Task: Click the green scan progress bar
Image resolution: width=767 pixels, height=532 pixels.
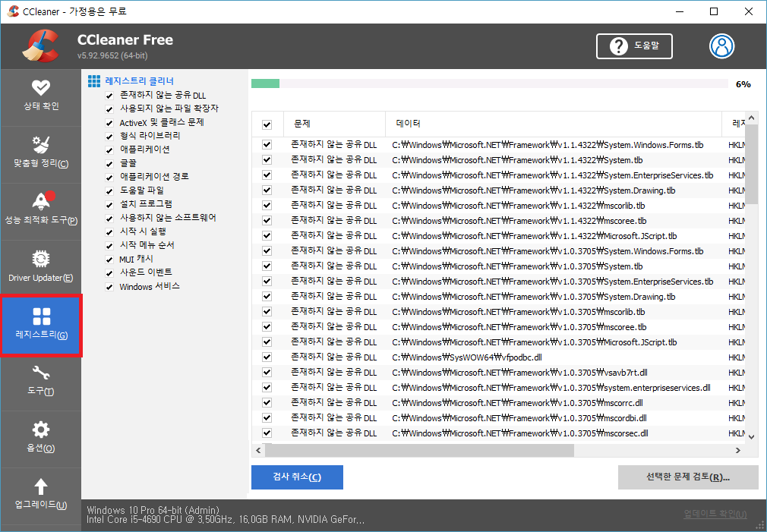Action: pyautogui.click(x=266, y=83)
